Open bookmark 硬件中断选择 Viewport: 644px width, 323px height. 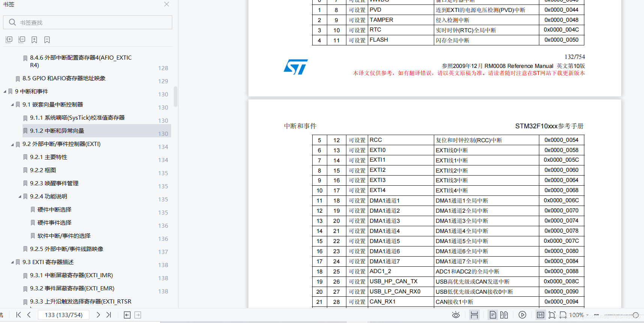click(54, 210)
